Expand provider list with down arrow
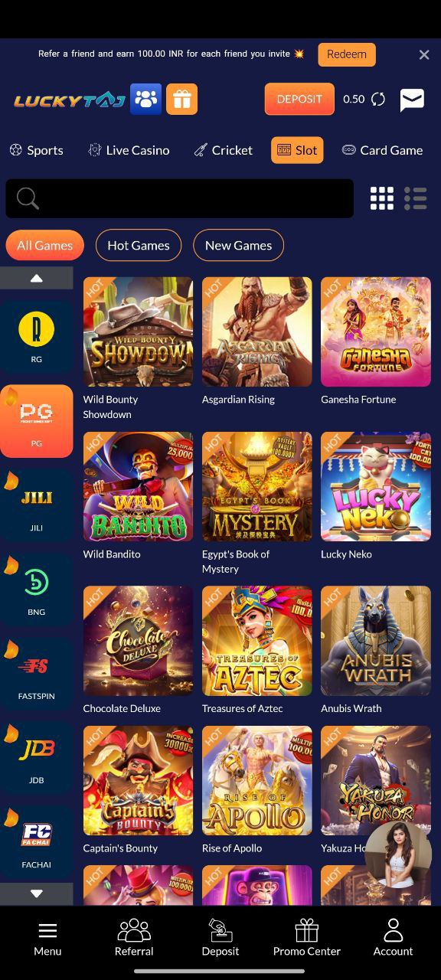The height and width of the screenshot is (980, 441). pyautogui.click(x=37, y=893)
